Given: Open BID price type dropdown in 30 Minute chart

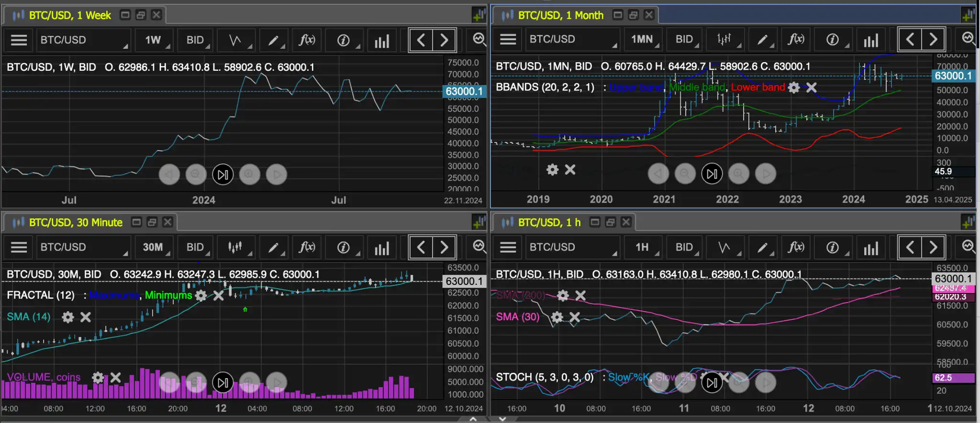Looking at the screenshot, I should pos(196,247).
